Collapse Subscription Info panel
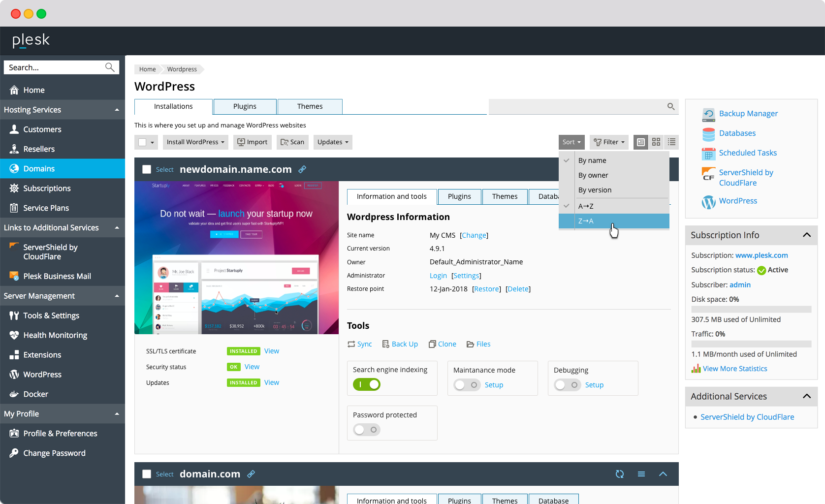 pyautogui.click(x=807, y=235)
